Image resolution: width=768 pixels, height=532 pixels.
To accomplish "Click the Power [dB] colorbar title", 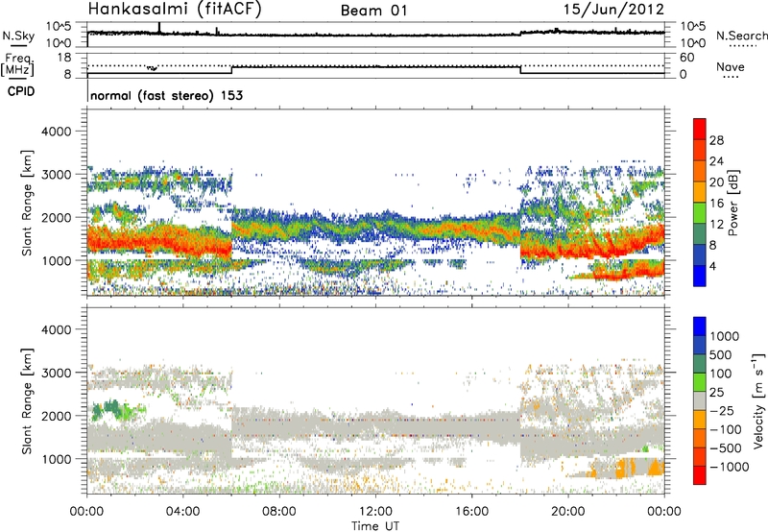I will pyautogui.click(x=733, y=203).
